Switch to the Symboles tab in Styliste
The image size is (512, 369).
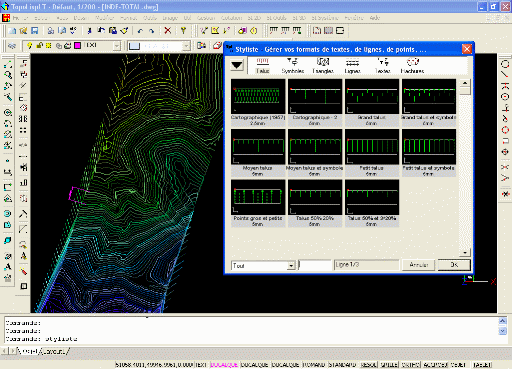pyautogui.click(x=293, y=66)
